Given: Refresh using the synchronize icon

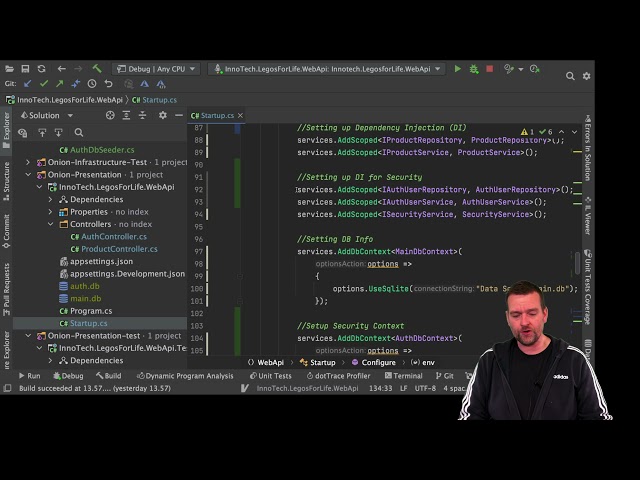Looking at the screenshot, I should pyautogui.click(x=41, y=69).
